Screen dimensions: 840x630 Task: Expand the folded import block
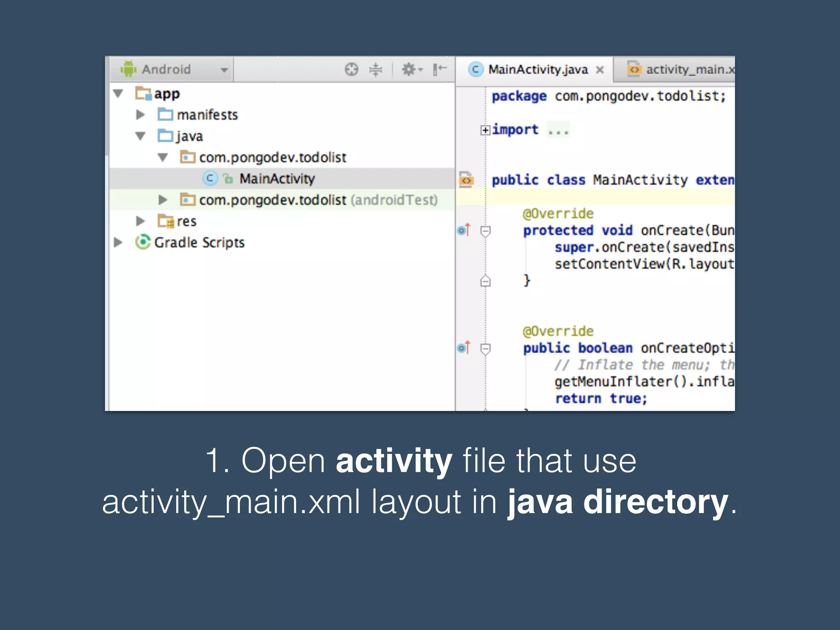(x=485, y=130)
